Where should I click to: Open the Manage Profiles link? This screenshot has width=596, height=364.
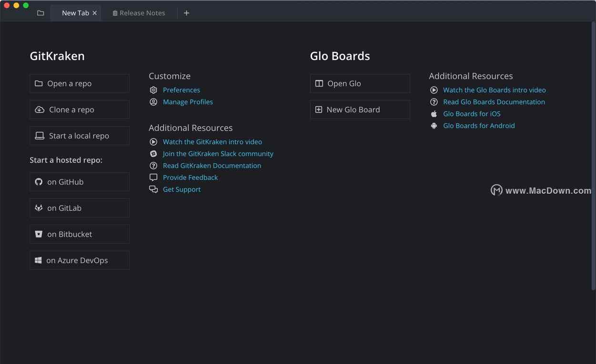coord(188,102)
